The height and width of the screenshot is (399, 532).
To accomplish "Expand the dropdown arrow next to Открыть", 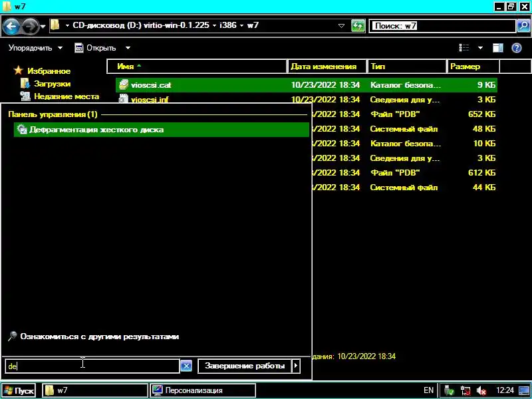I will pyautogui.click(x=128, y=48).
